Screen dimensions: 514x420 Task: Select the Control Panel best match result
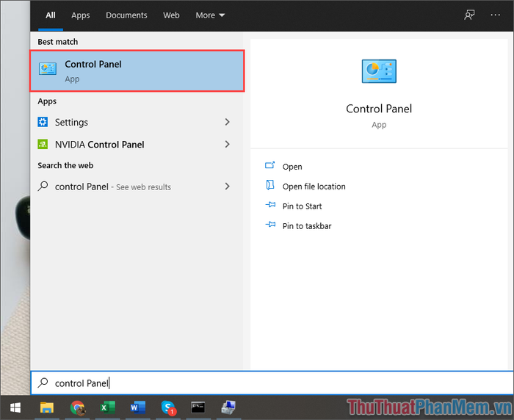click(x=137, y=70)
